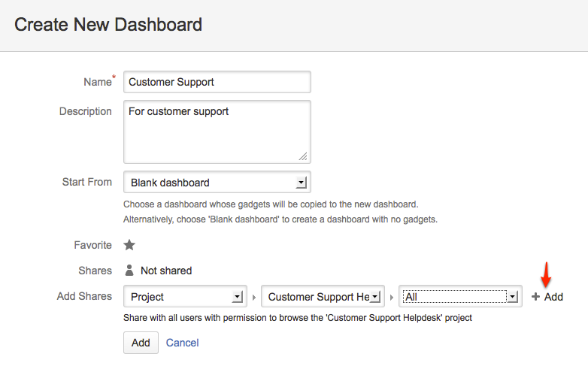This screenshot has width=588, height=369.
Task: Expand the Customer Support Helpdesk project dropdown
Action: pos(323,297)
